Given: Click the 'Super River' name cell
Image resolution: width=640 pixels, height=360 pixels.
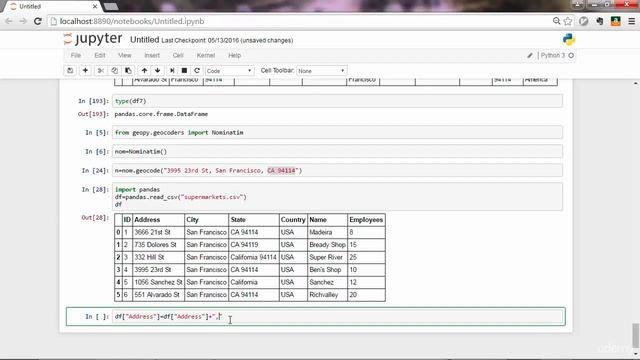Looking at the screenshot, I should pos(326,257).
